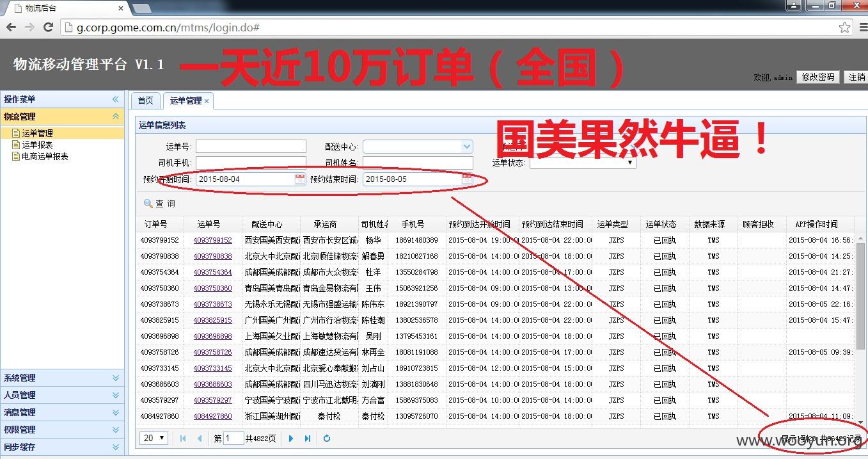
Task: Go back with browser back arrow
Action: tap(12, 28)
